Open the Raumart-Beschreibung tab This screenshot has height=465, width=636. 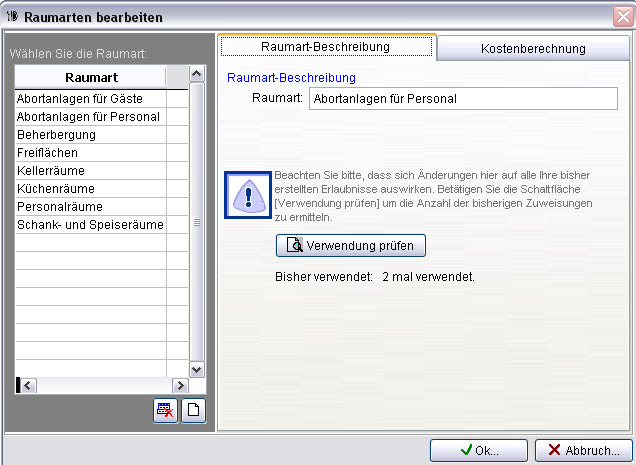tap(326, 47)
